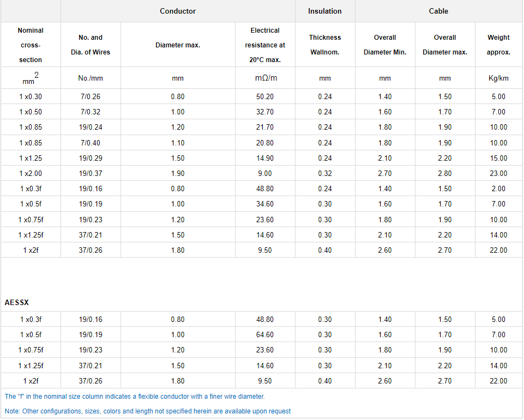The height and width of the screenshot is (420, 524).
Task: Select the Electrical resistance column header
Action: click(265, 45)
